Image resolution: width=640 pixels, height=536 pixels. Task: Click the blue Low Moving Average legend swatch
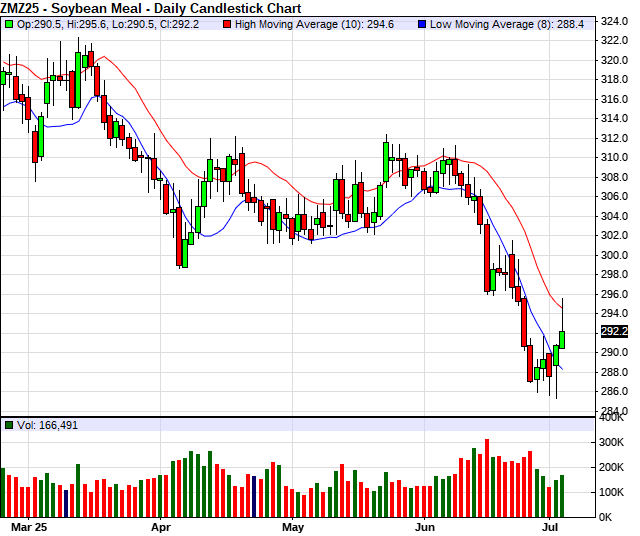pos(422,24)
